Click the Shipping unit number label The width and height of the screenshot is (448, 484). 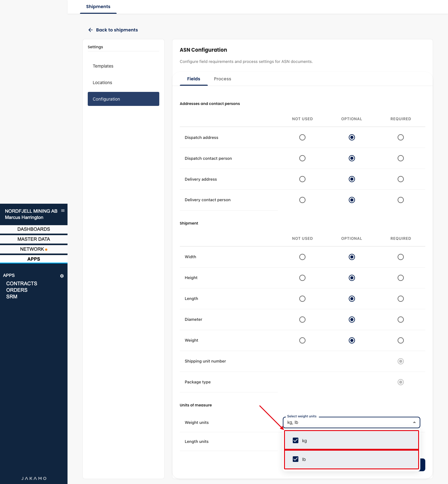pos(205,361)
